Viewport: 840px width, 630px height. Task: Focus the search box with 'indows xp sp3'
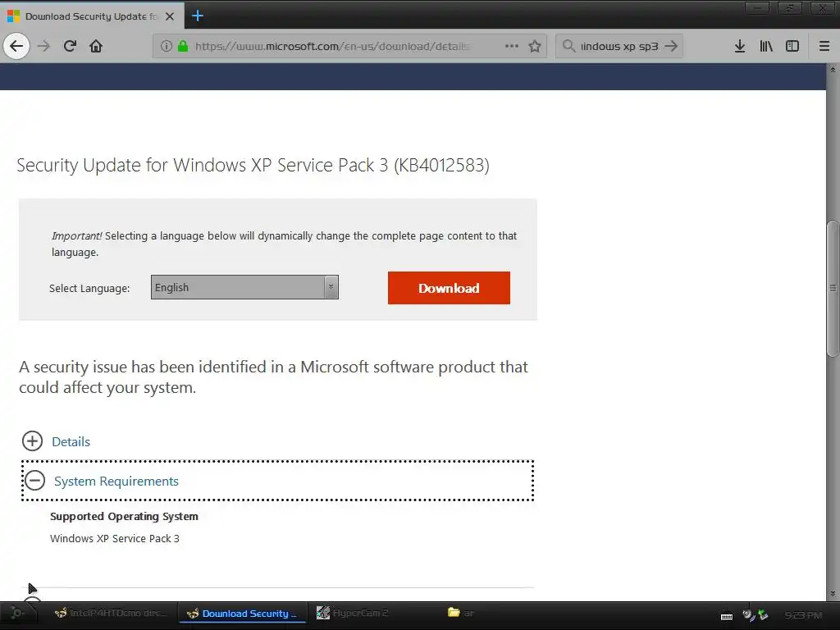pos(619,46)
